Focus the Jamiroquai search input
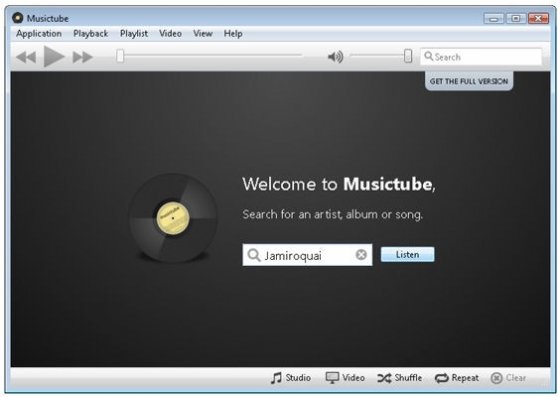The height and width of the screenshot is (397, 560). [307, 255]
